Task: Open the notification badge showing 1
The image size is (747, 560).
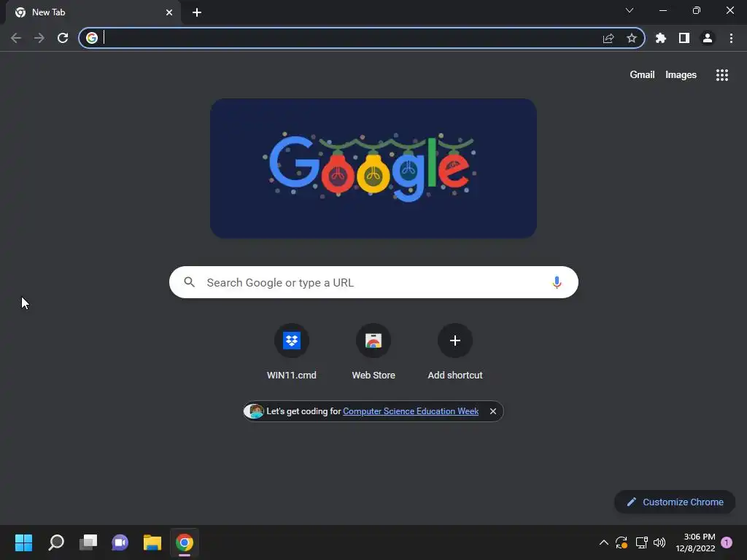Action: click(x=727, y=542)
